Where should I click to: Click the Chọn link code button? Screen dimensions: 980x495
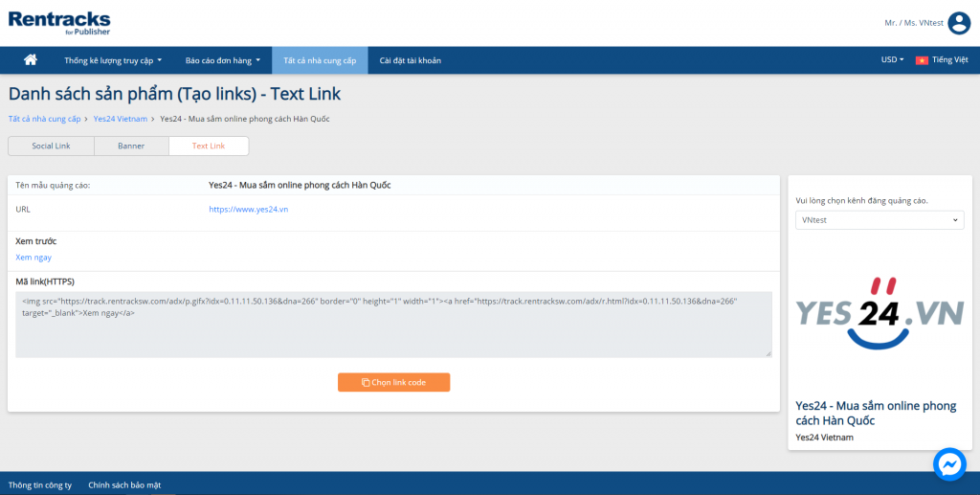[x=393, y=383]
